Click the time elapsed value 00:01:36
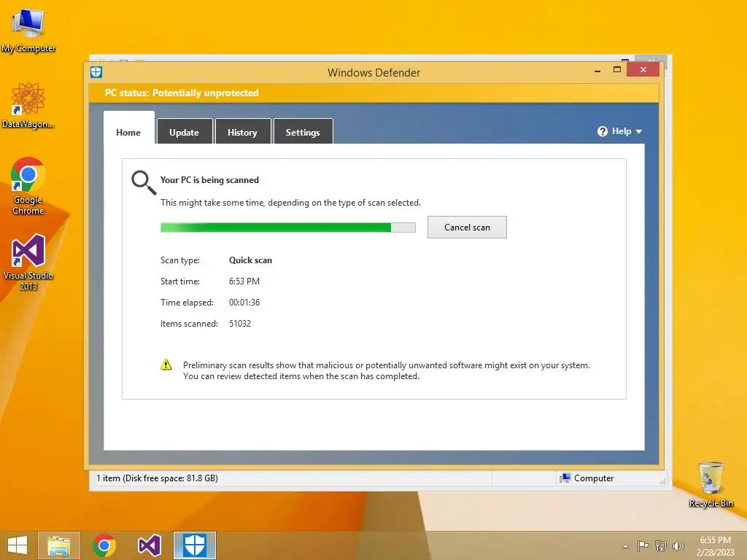 click(x=244, y=303)
